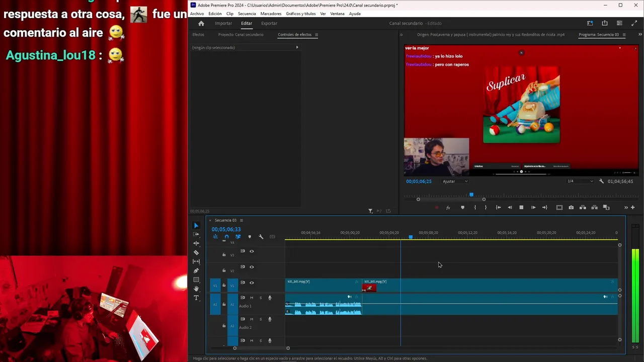Open the Ajustar zoom level dropdown
The width and height of the screenshot is (644, 362).
(455, 181)
